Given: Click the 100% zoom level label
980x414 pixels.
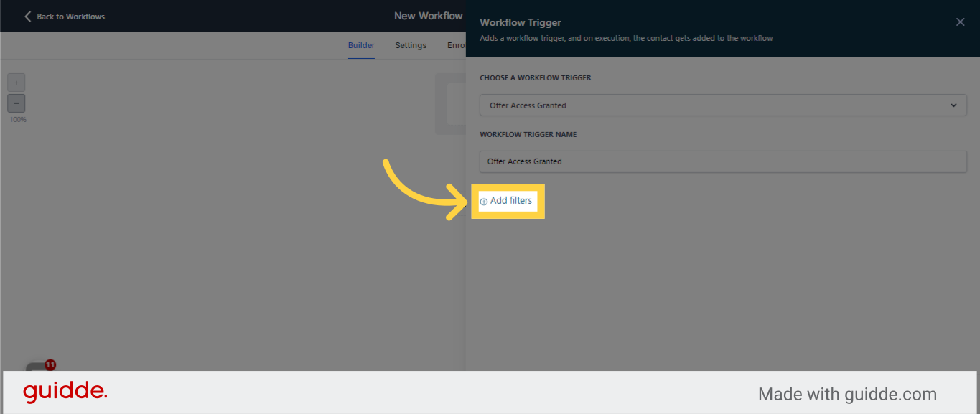Looking at the screenshot, I should tap(18, 120).
